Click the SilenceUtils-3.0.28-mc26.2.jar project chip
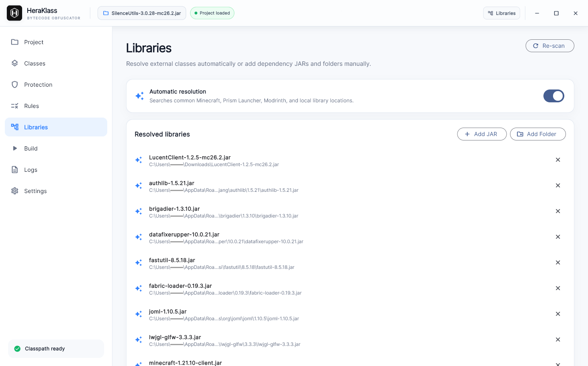The height and width of the screenshot is (366, 588). [x=142, y=13]
